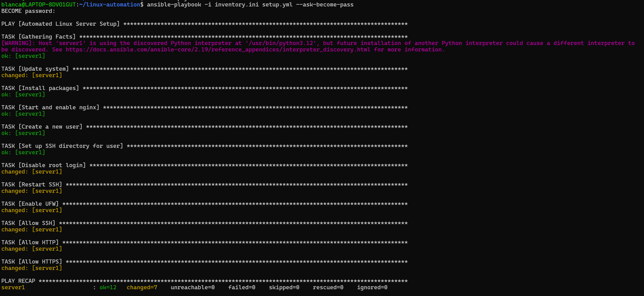
Task: Click 'ok: [server1]' under Gathering Facts
Action: point(23,56)
